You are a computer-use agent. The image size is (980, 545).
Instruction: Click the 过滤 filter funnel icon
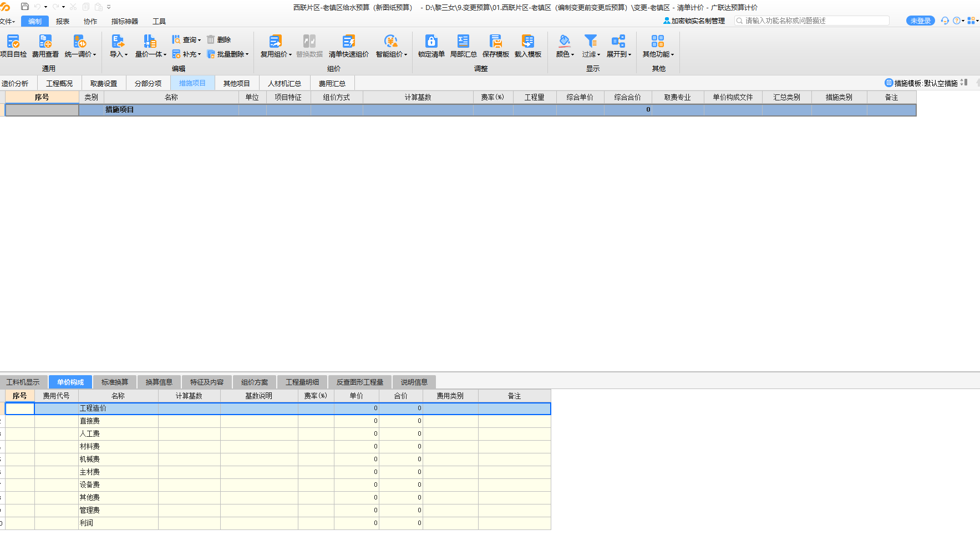[591, 41]
